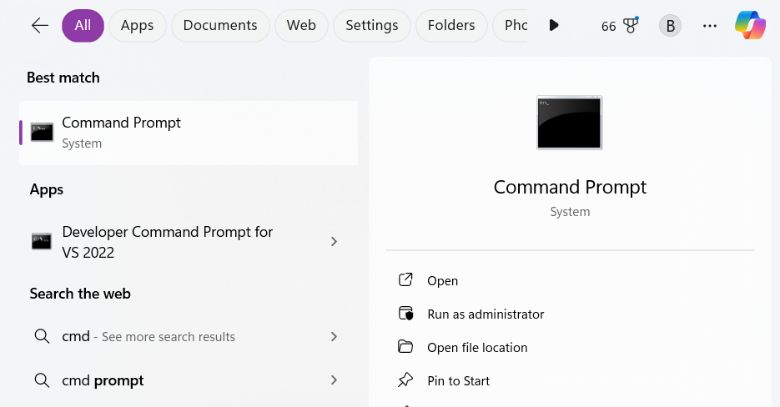Switch to the Settings filter tab
780x407 pixels.
point(372,26)
